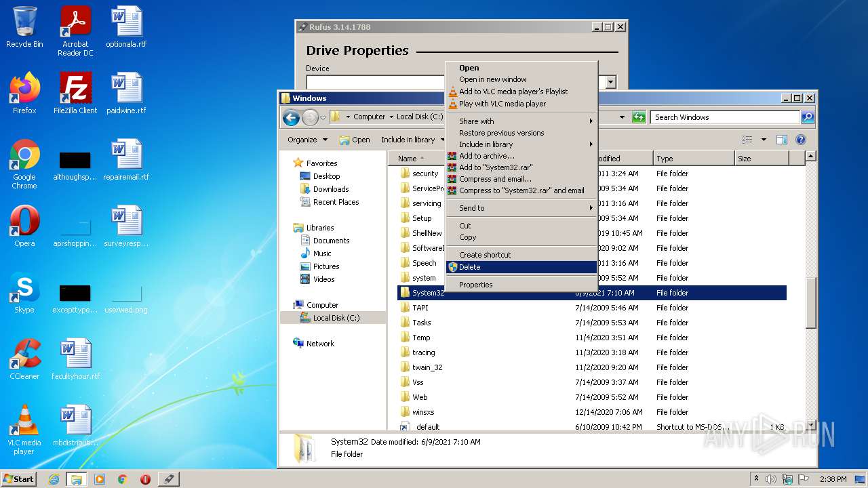The image size is (868, 488).
Task: Click Chrome icon in taskbar
Action: click(122, 479)
